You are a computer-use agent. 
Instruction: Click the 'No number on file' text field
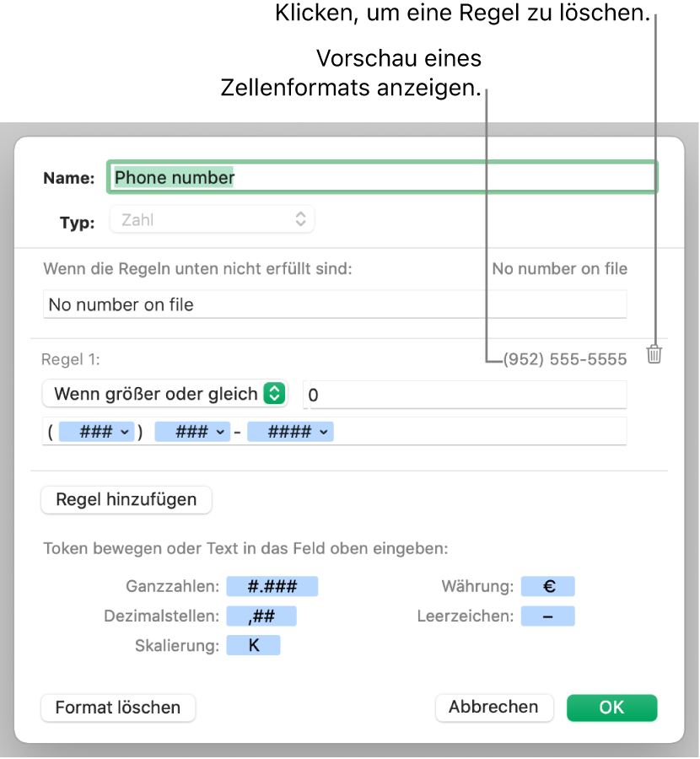334,304
